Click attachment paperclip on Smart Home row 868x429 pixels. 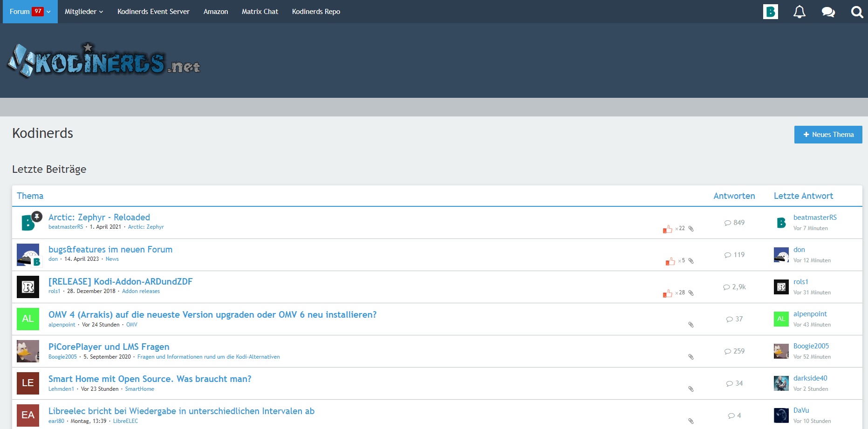[x=691, y=389]
